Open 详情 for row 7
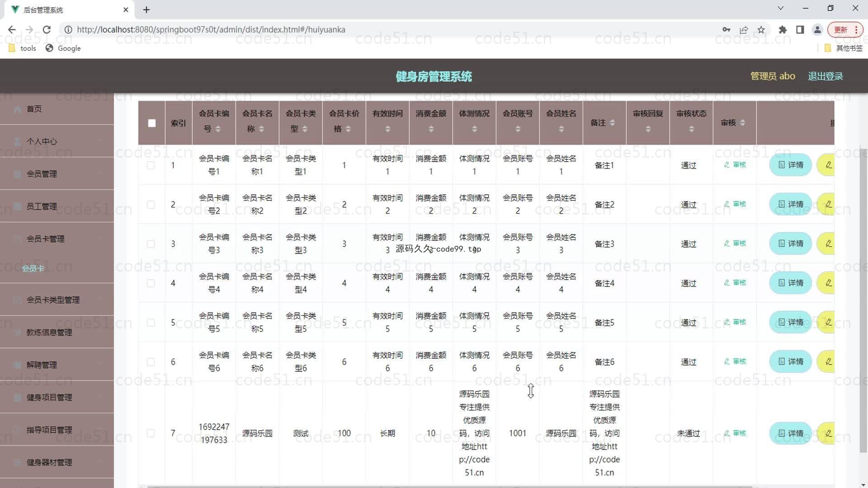Viewport: 868px width, 488px height. [790, 433]
